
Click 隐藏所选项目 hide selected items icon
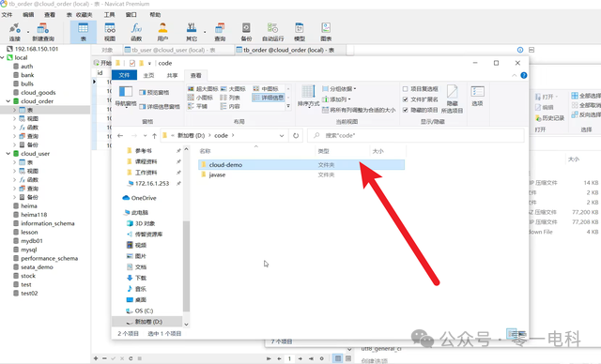pyautogui.click(x=452, y=99)
